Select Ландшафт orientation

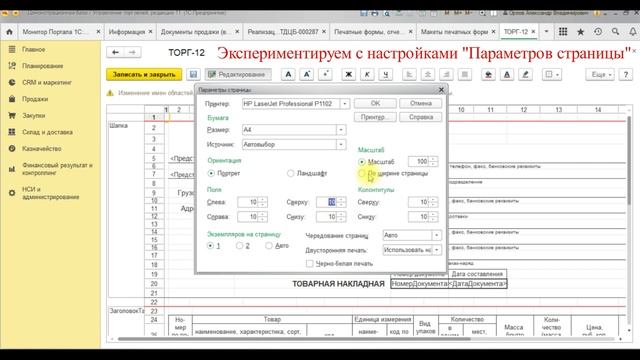point(290,173)
